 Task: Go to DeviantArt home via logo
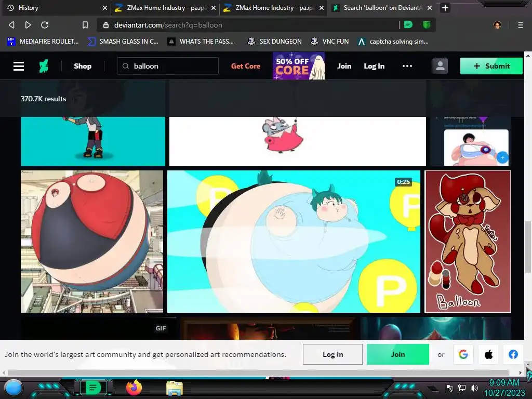[x=44, y=66]
